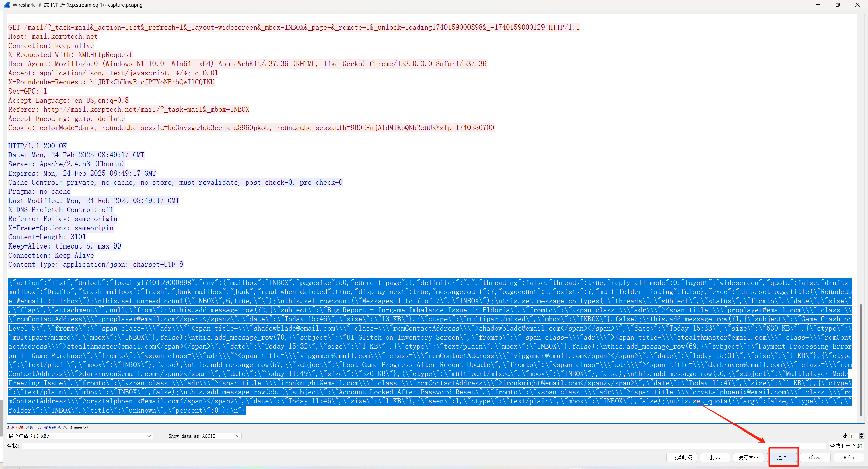Close the follow stream dialog via Close

click(815, 458)
